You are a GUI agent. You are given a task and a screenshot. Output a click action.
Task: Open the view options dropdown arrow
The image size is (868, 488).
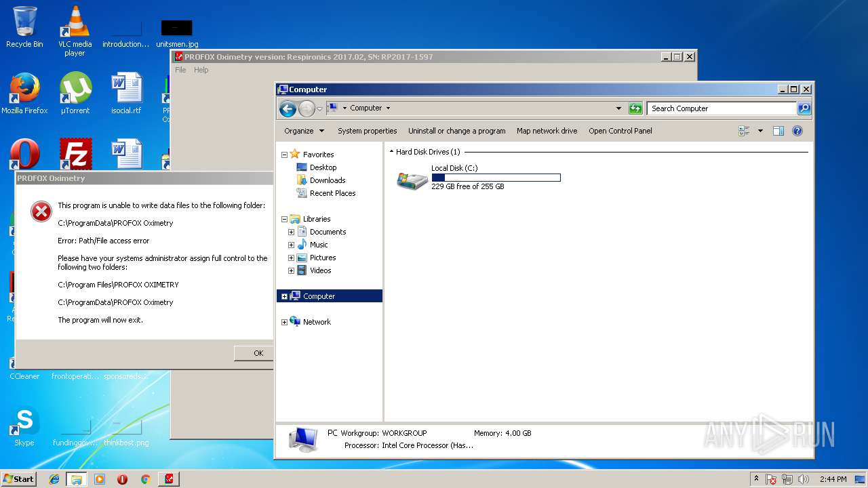coord(760,131)
